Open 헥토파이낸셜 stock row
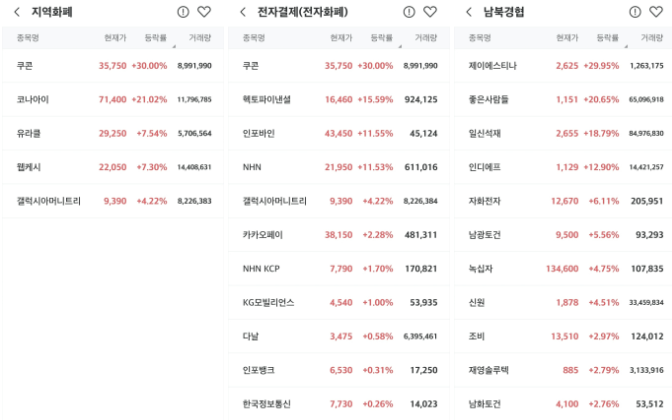This screenshot has height=420, width=672. (x=339, y=99)
